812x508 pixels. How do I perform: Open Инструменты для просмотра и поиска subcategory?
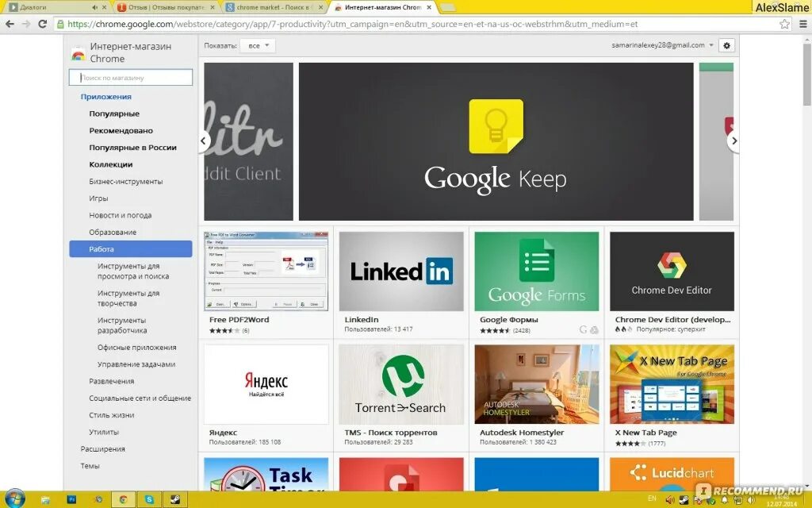(x=133, y=271)
